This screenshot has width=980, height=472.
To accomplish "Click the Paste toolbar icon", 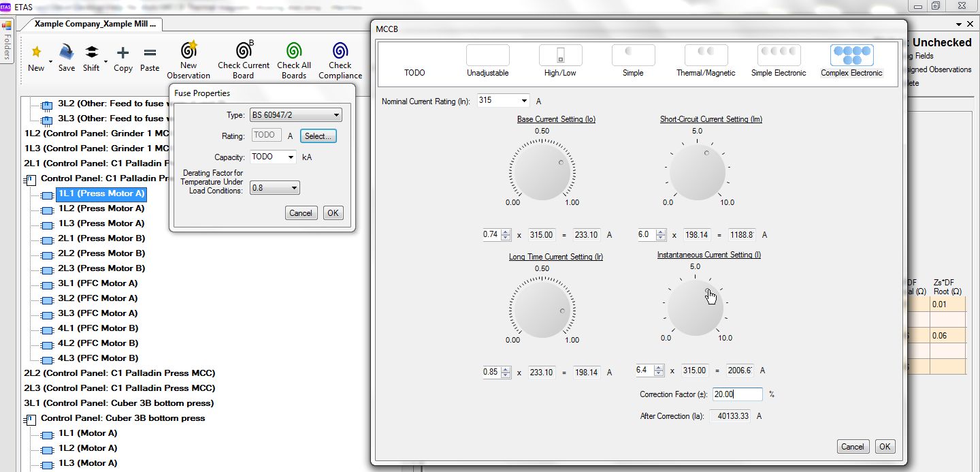I will [x=150, y=52].
